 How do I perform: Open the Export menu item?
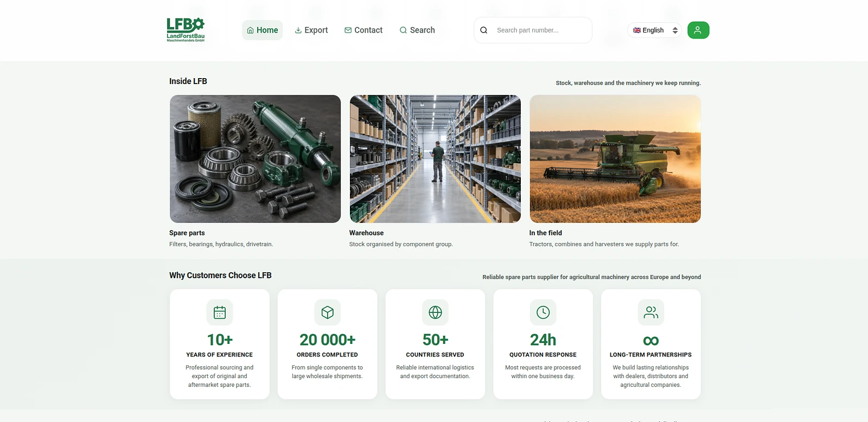(311, 30)
